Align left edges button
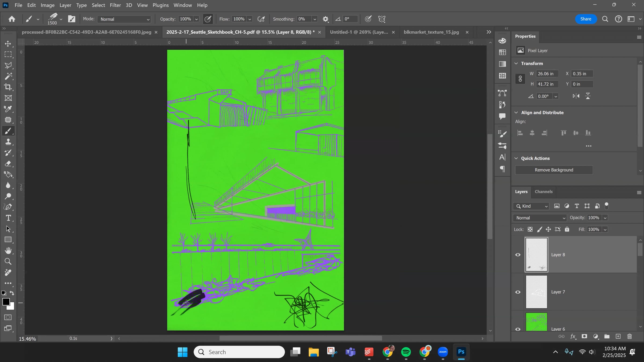 point(520,133)
